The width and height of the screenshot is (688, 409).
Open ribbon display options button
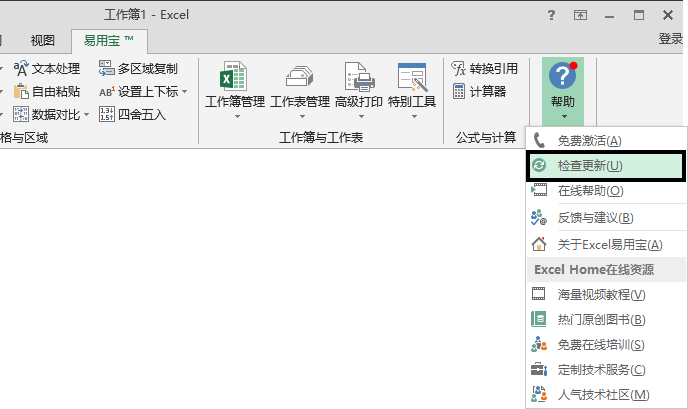click(x=580, y=15)
